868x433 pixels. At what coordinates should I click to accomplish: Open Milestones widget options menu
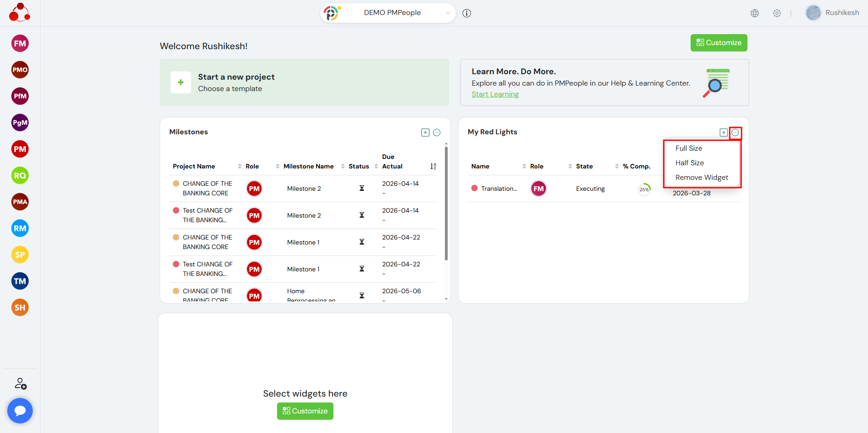(437, 132)
